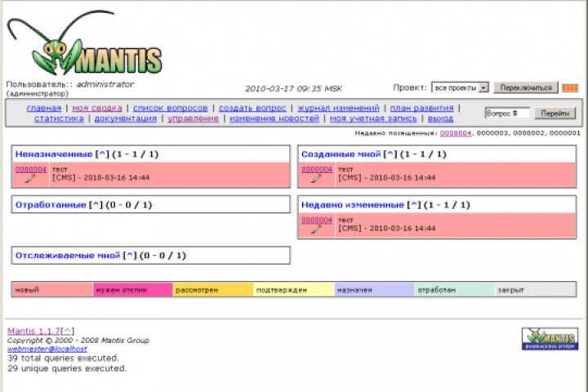Viewport: 588px width, 392px height.
Task: Open recently visited issue 0000003
Action: (492, 133)
